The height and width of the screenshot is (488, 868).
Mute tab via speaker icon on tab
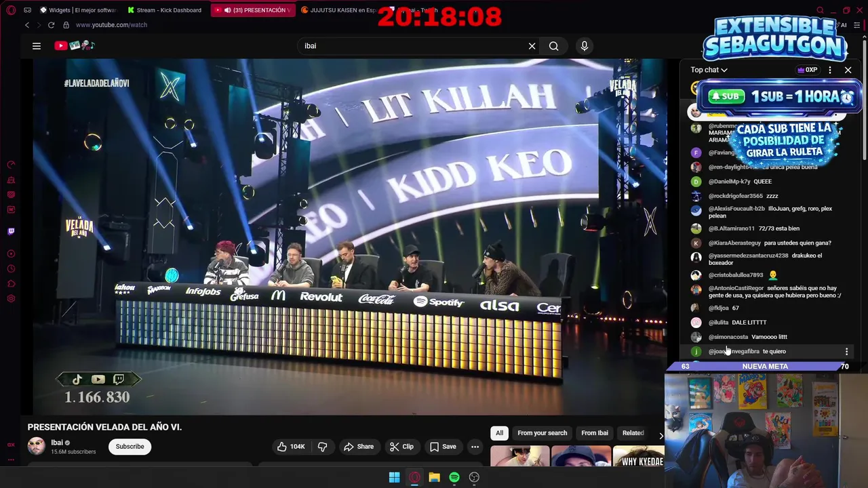pos(228,10)
